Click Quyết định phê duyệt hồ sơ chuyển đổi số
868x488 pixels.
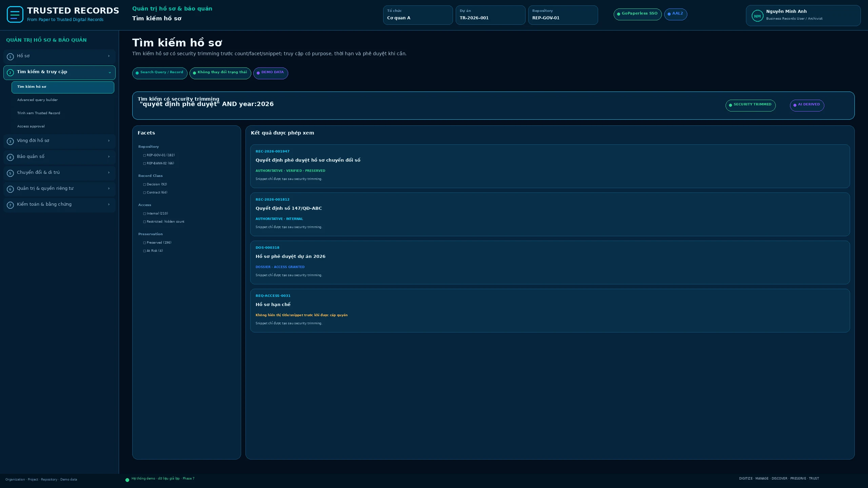tap(308, 160)
